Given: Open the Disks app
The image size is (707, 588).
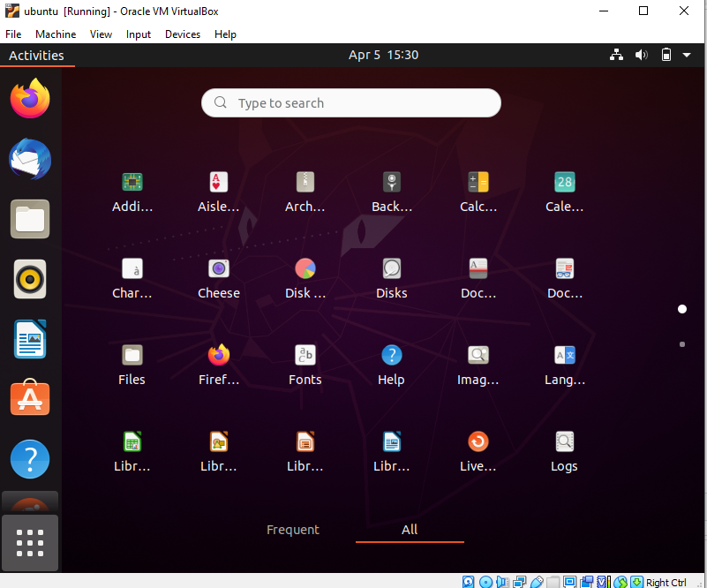Looking at the screenshot, I should pos(392,279).
